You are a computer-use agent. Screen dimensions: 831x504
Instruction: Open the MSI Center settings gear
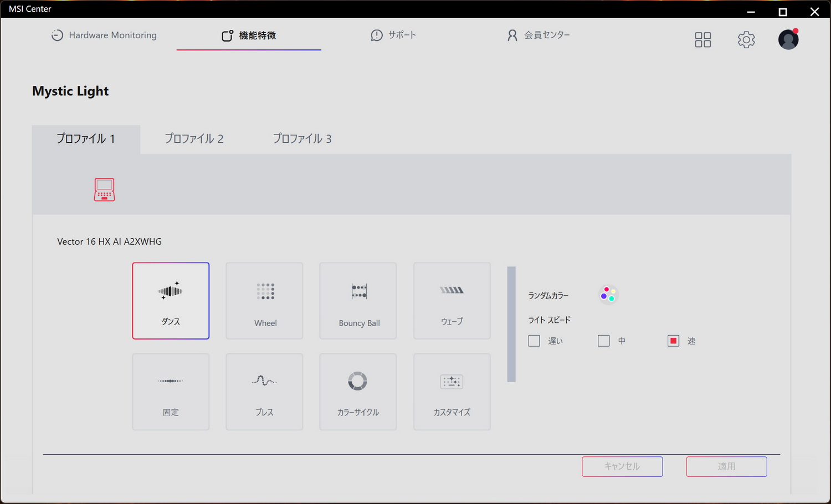(x=746, y=39)
